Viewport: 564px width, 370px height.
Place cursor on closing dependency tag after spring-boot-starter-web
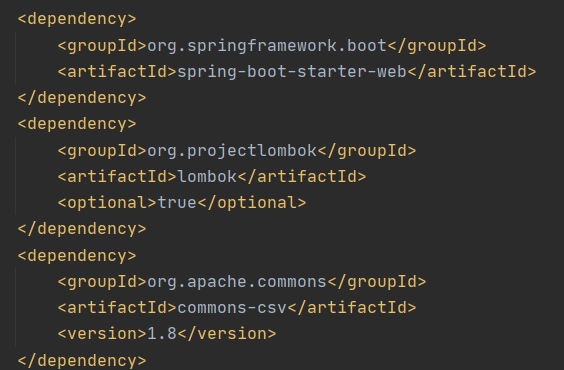(82, 98)
